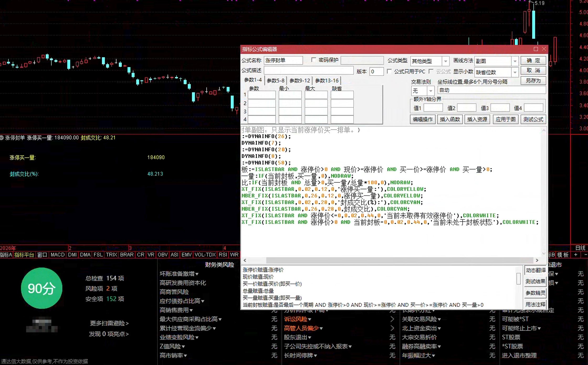Select BRAR indicator tab
This screenshot has width=588, height=365.
[127, 255]
